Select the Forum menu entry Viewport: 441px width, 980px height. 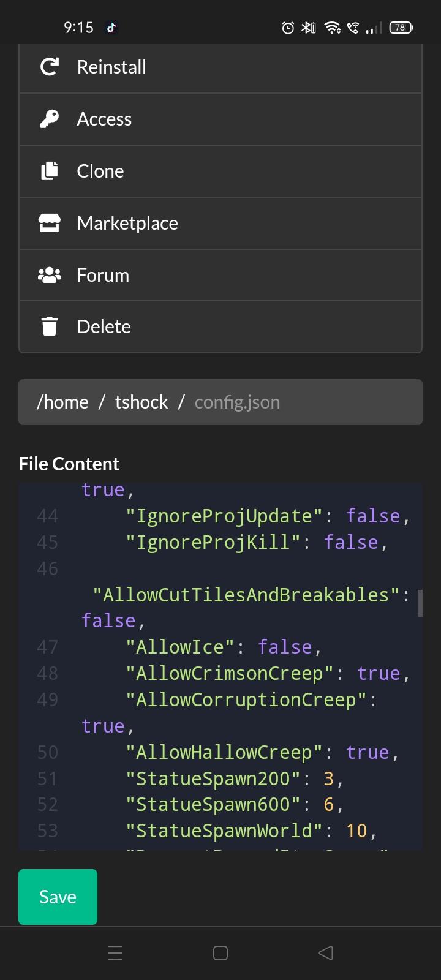103,275
